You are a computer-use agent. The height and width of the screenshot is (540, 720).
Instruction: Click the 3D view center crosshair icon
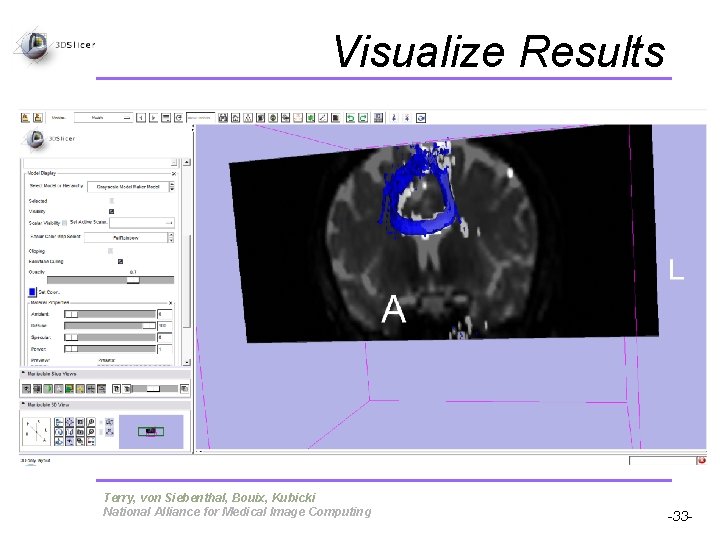(x=69, y=422)
